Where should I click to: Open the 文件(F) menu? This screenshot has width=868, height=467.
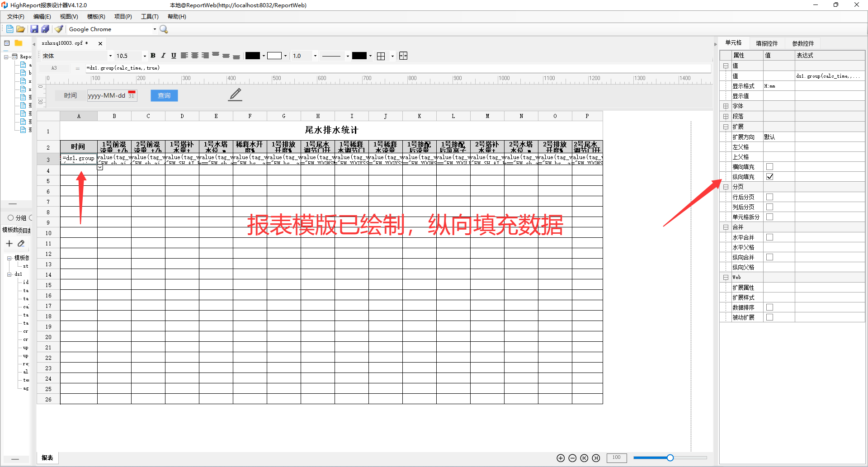(16, 17)
